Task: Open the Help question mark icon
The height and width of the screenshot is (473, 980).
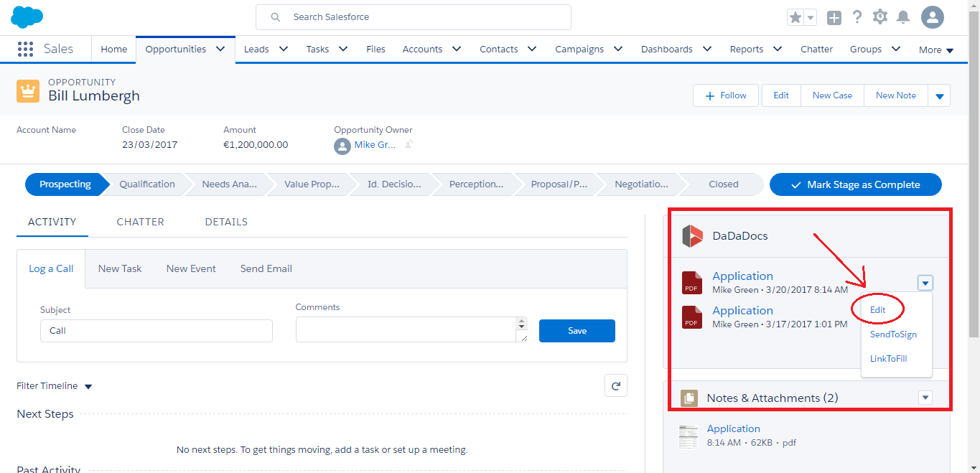Action: click(x=857, y=17)
